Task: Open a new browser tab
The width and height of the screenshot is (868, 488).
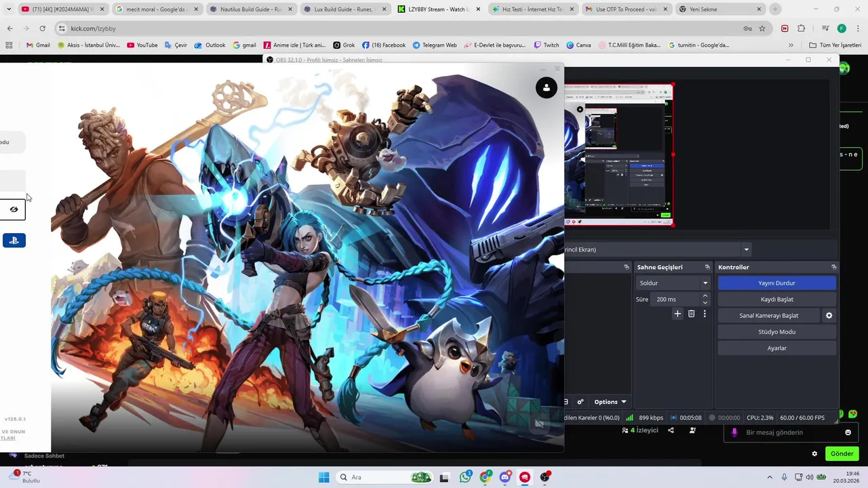Action: click(775, 9)
